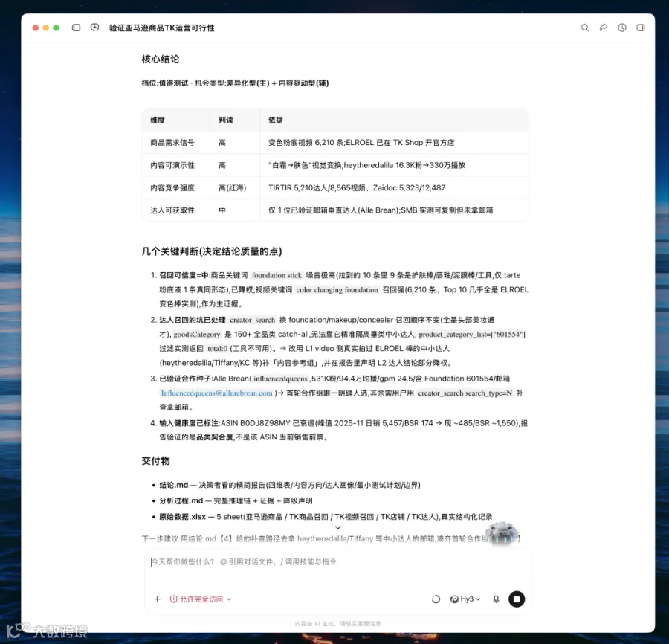
Task: Open conversation history clock icon
Action: 622,28
